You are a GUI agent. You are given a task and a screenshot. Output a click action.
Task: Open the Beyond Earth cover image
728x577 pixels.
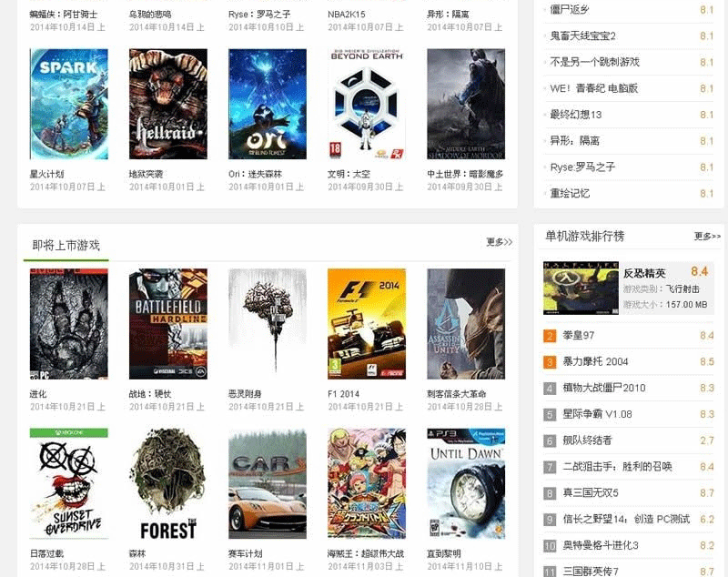367,104
